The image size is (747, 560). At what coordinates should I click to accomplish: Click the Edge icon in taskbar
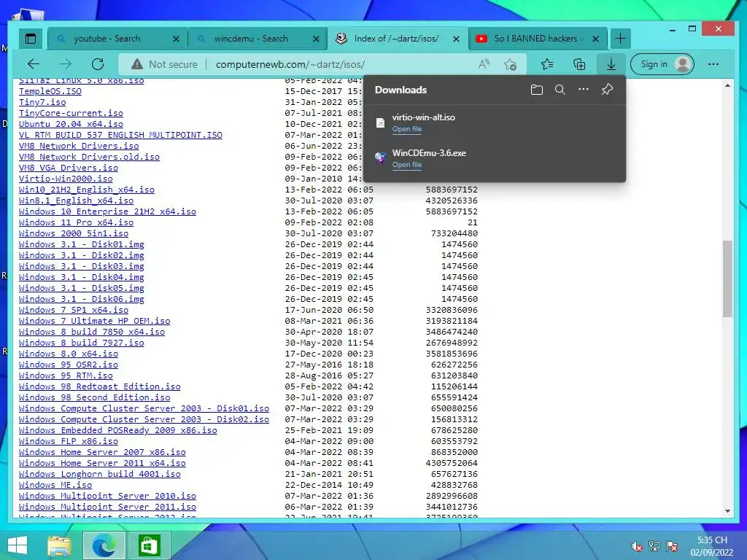click(104, 545)
